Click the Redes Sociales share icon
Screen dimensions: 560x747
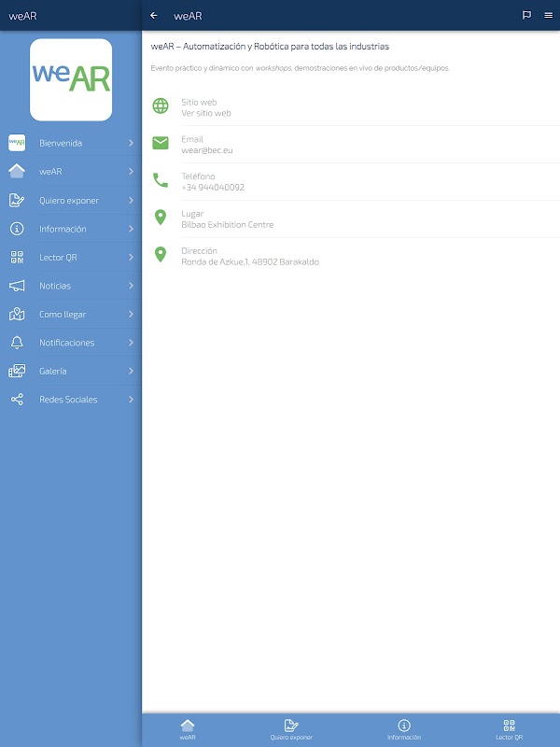pos(17,400)
